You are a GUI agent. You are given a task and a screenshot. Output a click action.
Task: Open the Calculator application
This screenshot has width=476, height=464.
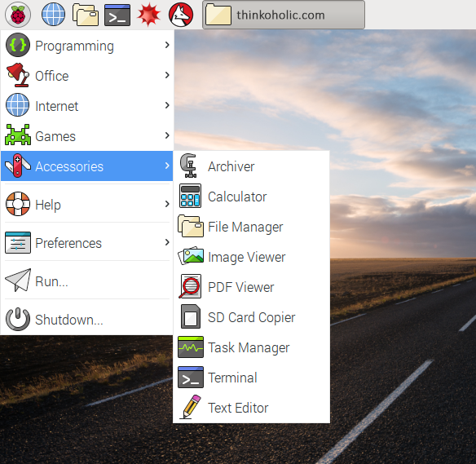pyautogui.click(x=251, y=197)
